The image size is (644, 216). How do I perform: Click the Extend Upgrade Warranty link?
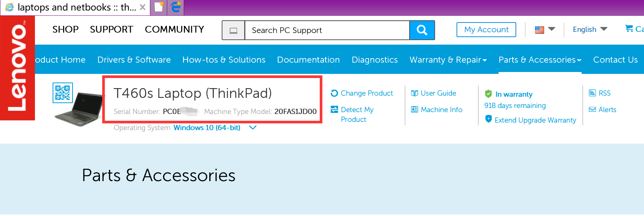pyautogui.click(x=535, y=120)
